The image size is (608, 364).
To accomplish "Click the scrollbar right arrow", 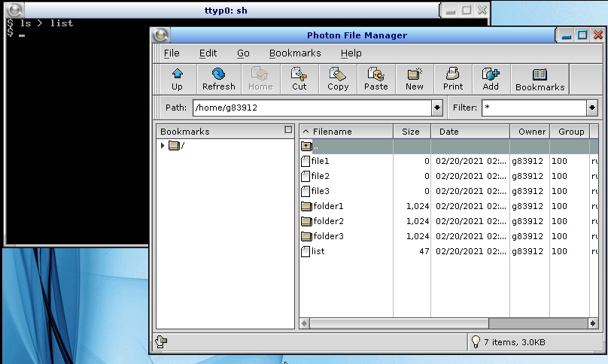I will [x=593, y=323].
